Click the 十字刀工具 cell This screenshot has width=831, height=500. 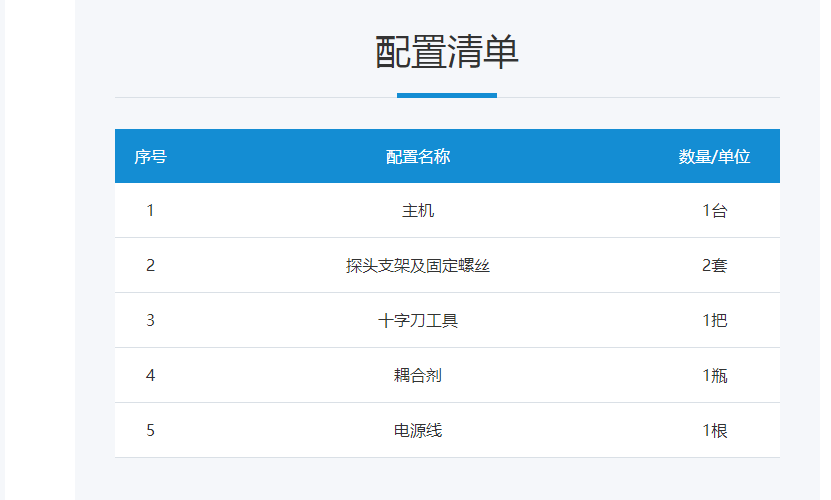click(x=418, y=320)
